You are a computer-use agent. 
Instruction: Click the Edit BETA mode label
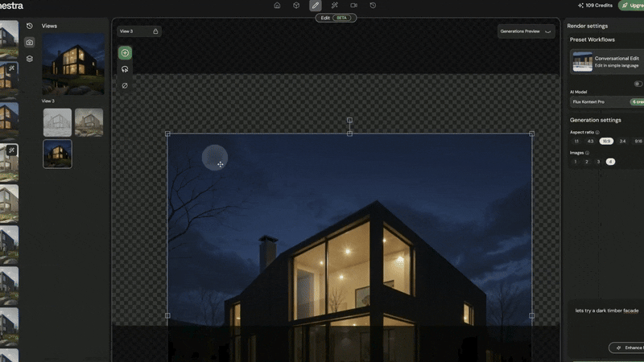point(336,18)
